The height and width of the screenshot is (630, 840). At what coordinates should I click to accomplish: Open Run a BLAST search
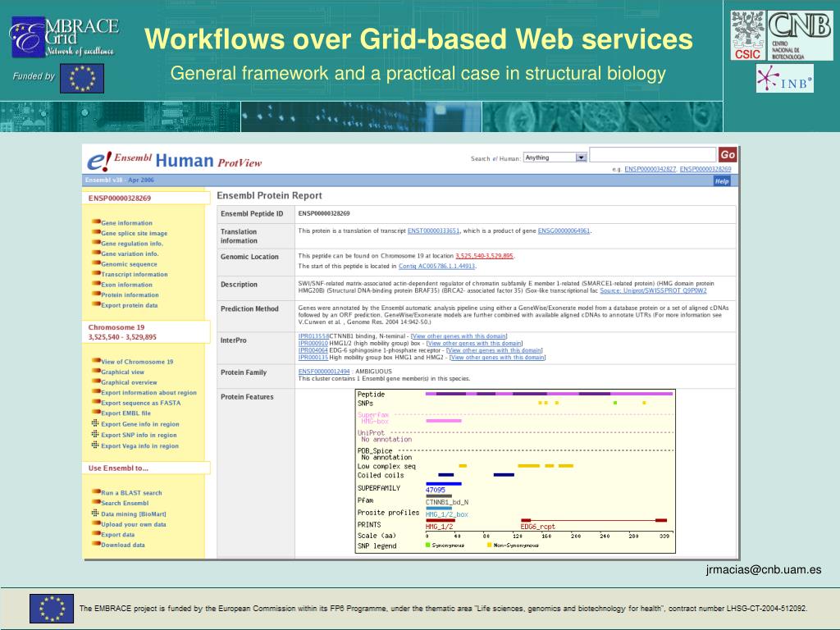[131, 493]
